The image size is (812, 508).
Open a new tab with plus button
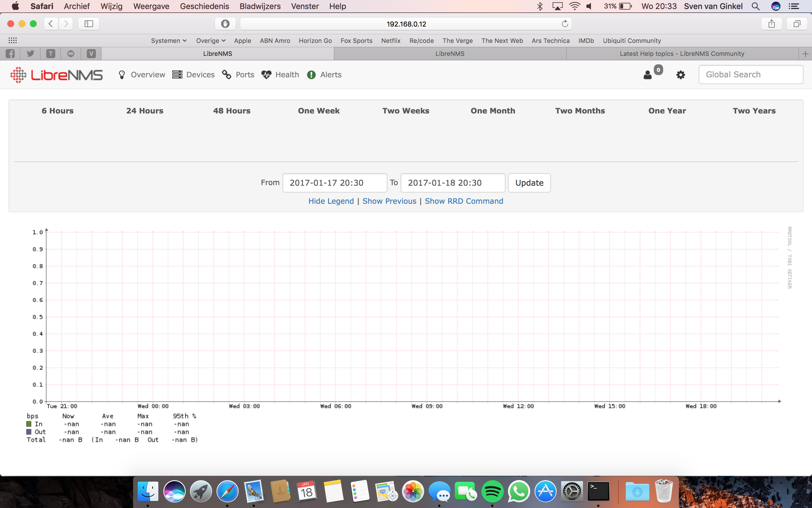805,54
